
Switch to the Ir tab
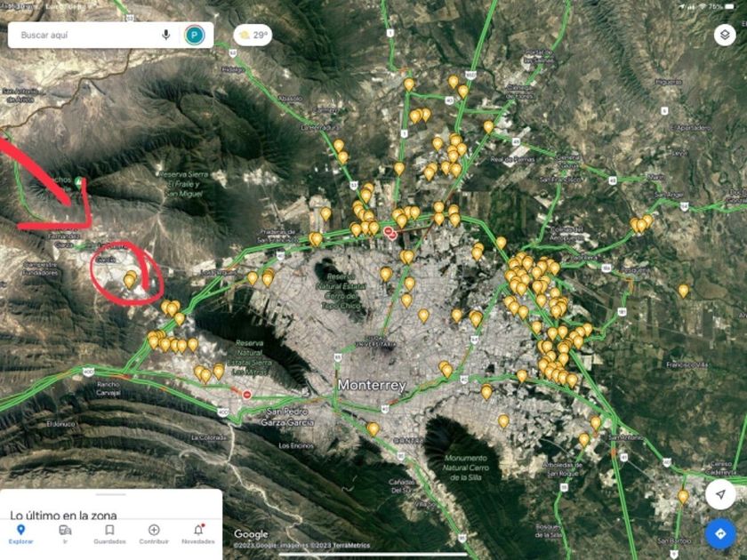[65, 534]
